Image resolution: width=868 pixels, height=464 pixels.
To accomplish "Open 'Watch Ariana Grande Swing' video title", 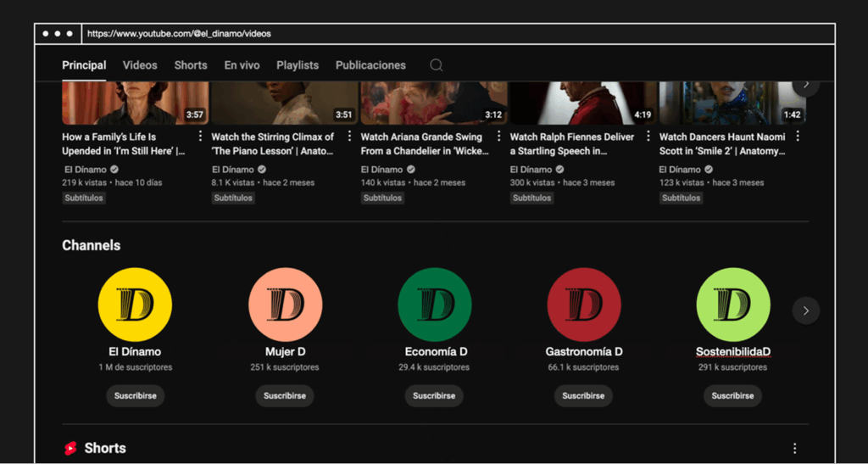I will click(x=426, y=144).
